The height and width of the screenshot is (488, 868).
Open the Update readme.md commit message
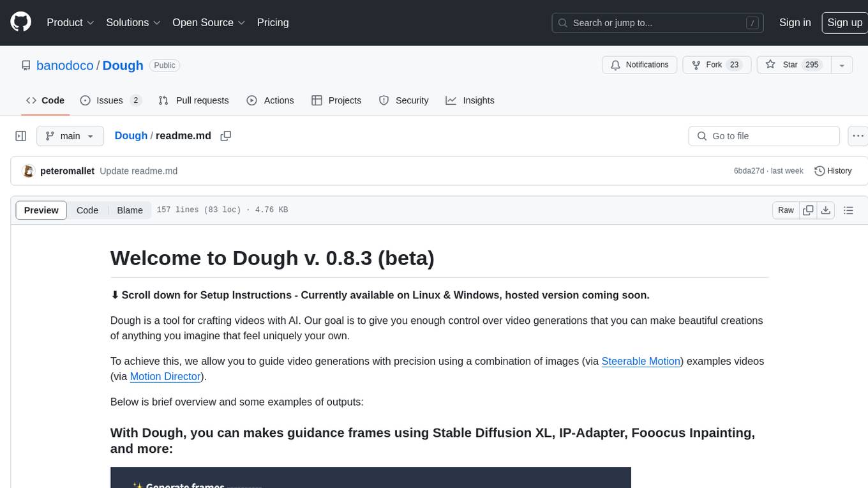click(x=138, y=171)
